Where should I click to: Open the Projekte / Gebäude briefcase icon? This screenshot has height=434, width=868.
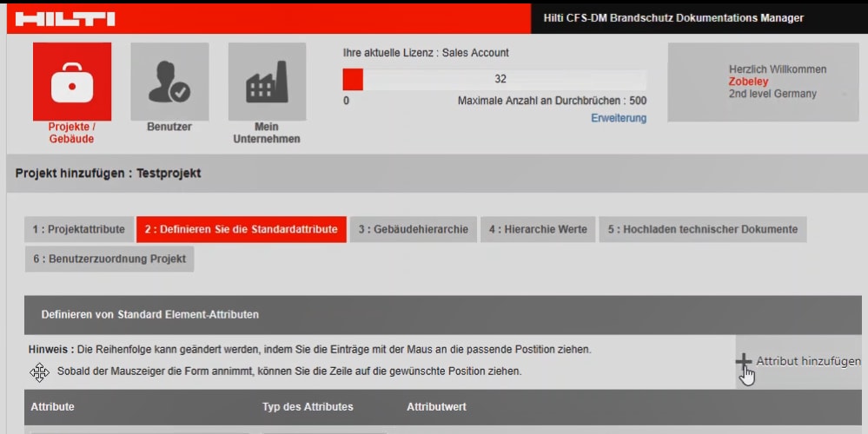tap(72, 82)
